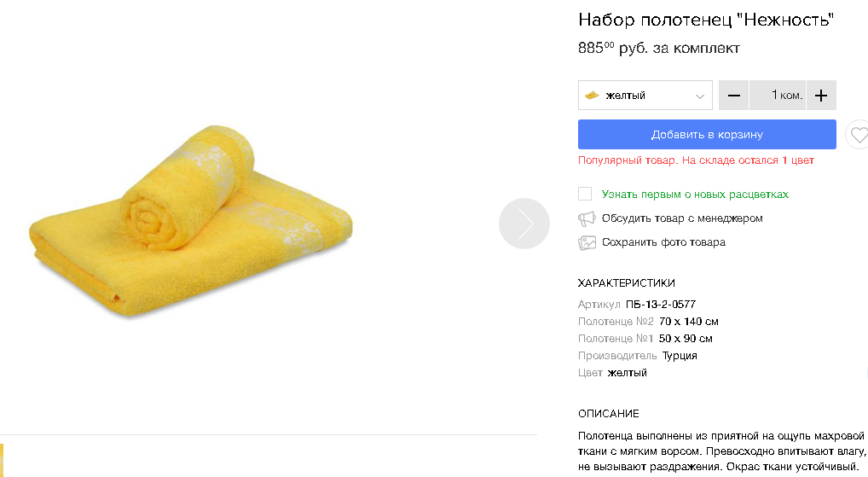868x477 pixels.
Task: Open the "желтый" color selection box
Action: pos(645,96)
